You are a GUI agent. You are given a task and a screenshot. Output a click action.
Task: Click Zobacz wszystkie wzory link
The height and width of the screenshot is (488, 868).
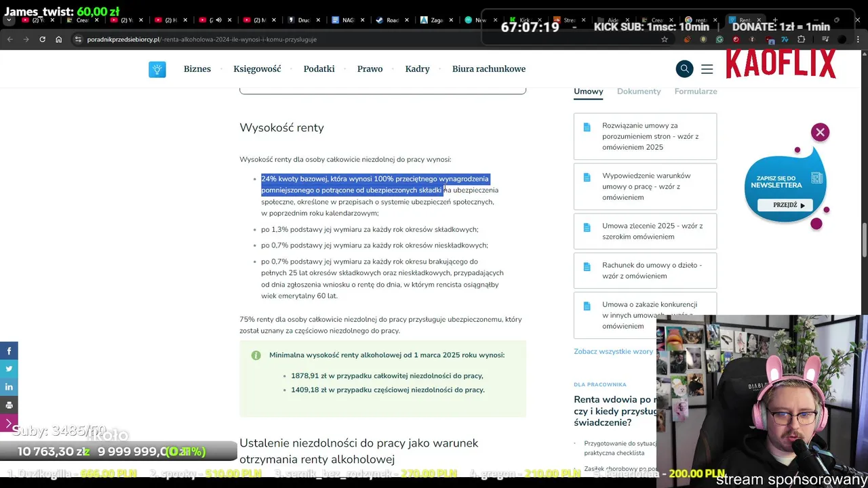click(x=613, y=351)
